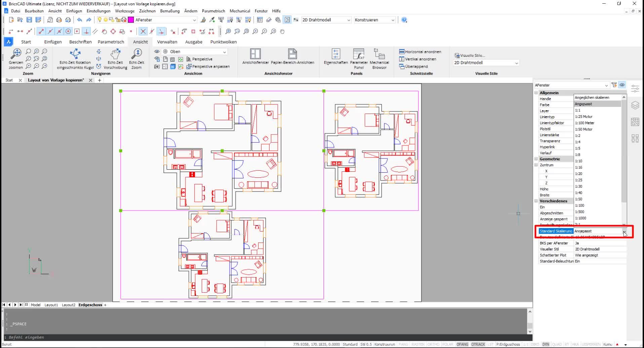Open the layers panel icon on right sidebar
Viewport: 644px width, 348px height.
635,105
